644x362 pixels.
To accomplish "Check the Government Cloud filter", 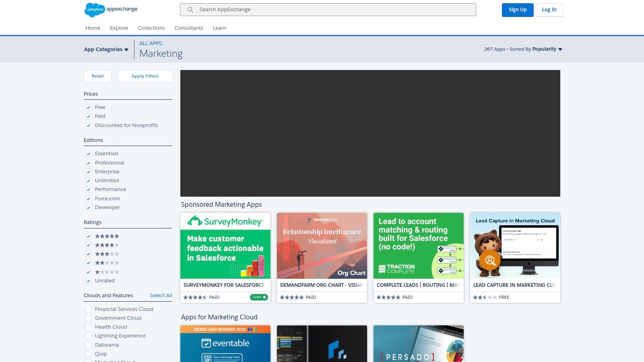I will [x=89, y=318].
